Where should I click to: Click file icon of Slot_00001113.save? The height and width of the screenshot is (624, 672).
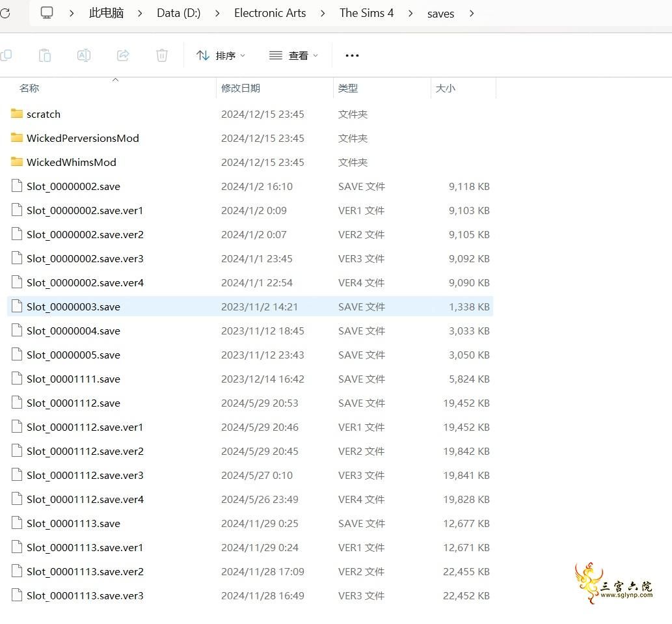point(17,522)
